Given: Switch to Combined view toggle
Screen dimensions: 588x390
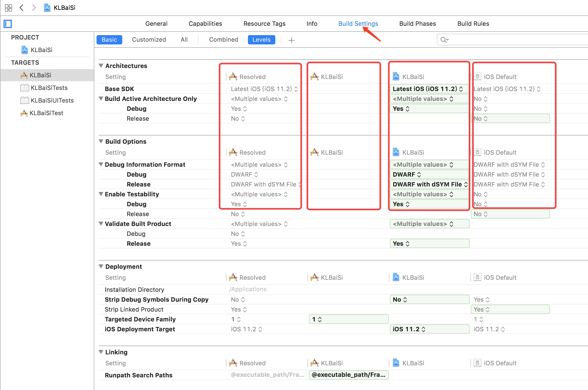Looking at the screenshot, I should (223, 40).
